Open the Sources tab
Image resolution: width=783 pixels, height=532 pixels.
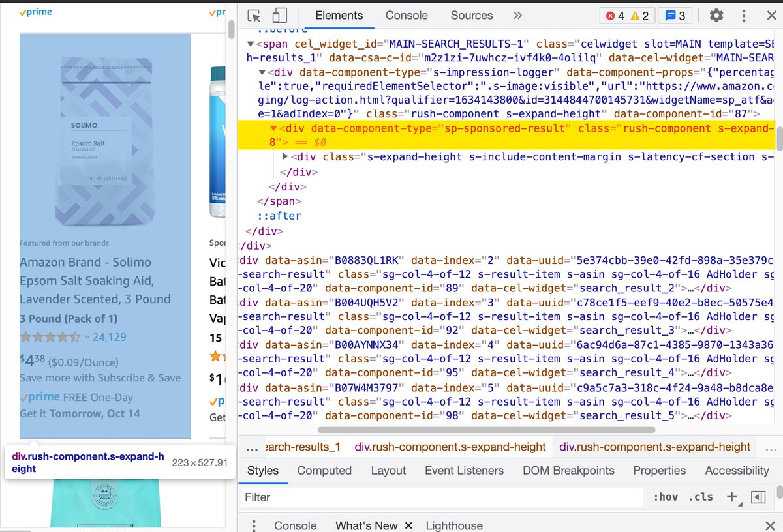[472, 15]
